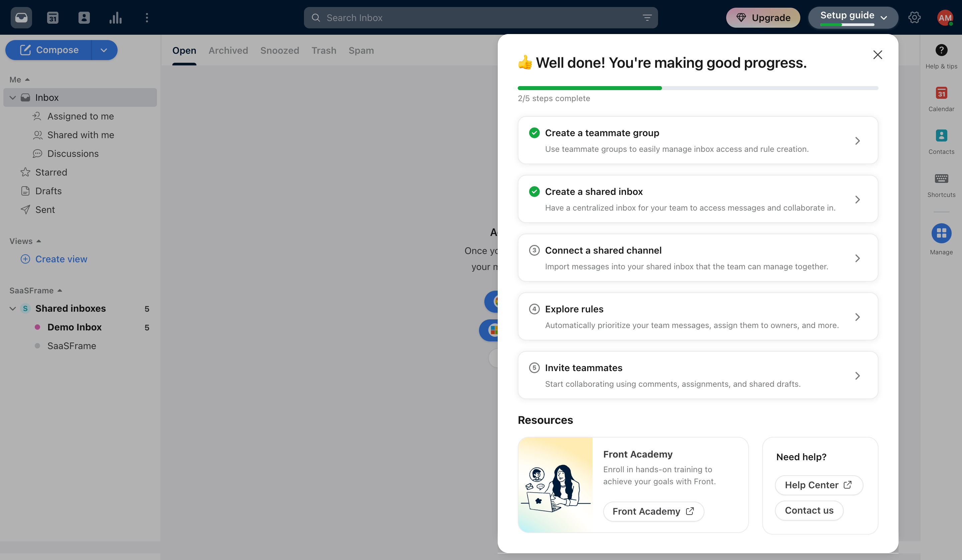Collapse the Setup guide dropdown
Image resolution: width=962 pixels, height=560 pixels.
point(853,18)
